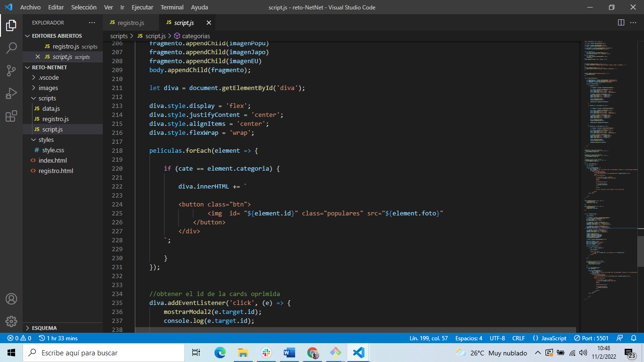This screenshot has height=362, width=644.
Task: Open the Editar menu
Action: [56, 8]
